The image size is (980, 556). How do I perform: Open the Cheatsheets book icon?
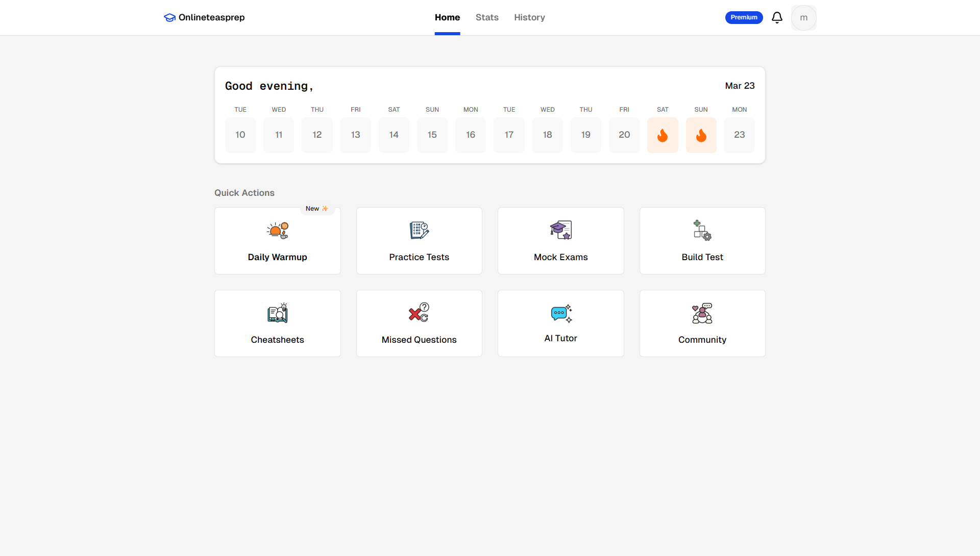[277, 313]
